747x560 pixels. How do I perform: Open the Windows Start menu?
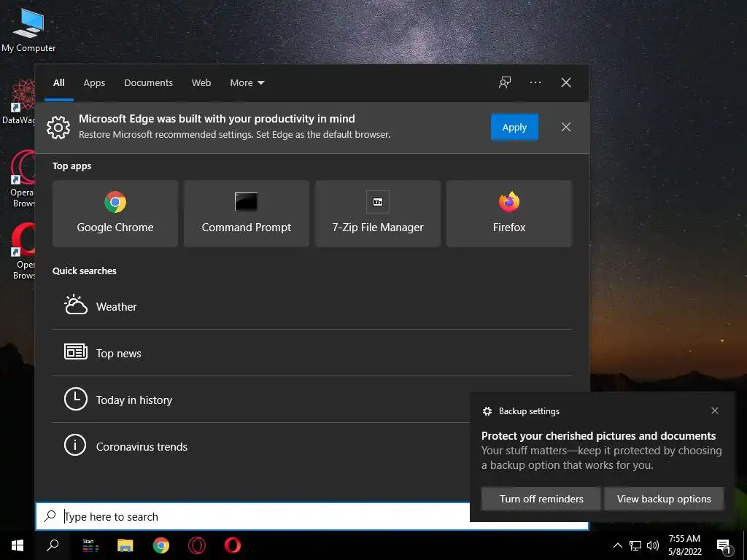18,545
